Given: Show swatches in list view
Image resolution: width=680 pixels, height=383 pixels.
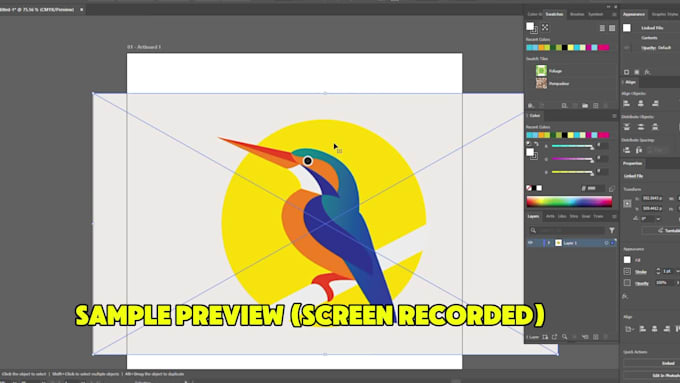Looking at the screenshot, I should pyautogui.click(x=602, y=28).
